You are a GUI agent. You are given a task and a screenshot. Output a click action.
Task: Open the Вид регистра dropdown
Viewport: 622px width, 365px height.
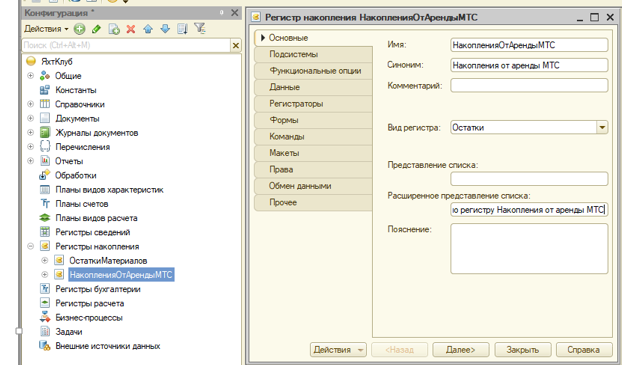pos(602,128)
